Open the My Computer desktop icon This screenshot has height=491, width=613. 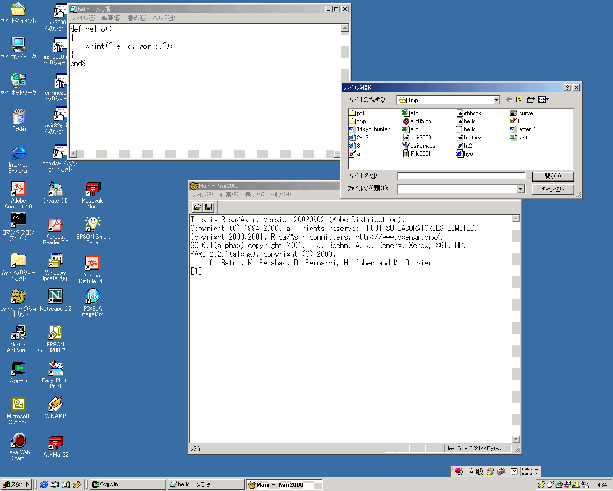pos(18,48)
